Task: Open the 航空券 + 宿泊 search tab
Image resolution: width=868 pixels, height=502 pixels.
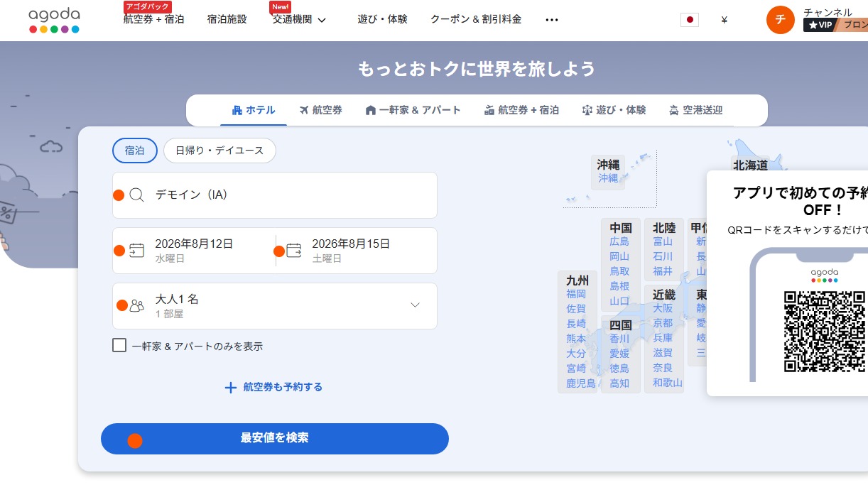Action: 521,110
